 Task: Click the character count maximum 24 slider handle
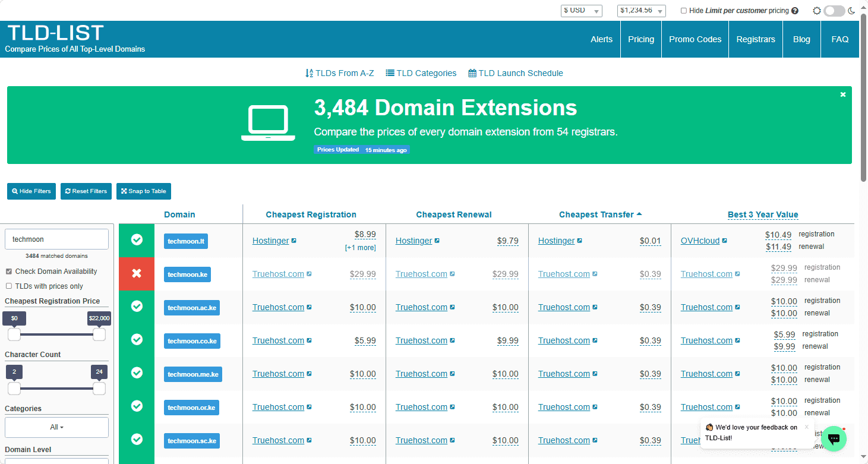(99, 389)
